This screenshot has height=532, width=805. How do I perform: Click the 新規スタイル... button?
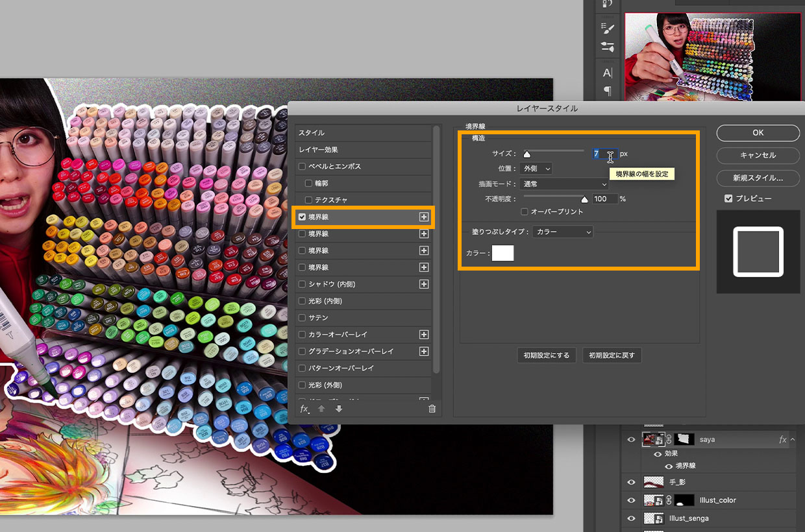pyautogui.click(x=758, y=178)
